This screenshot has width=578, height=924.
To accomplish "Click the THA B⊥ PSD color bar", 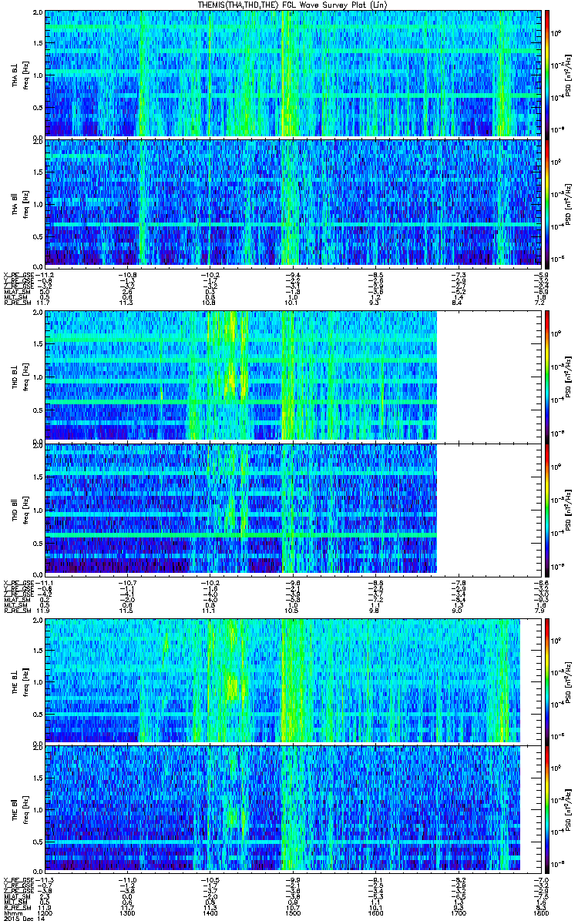I will coord(547,73).
